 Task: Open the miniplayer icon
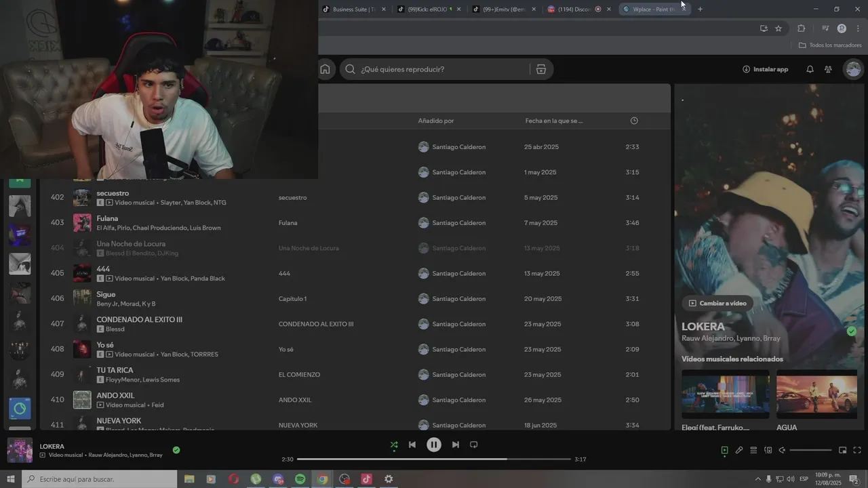(x=843, y=450)
